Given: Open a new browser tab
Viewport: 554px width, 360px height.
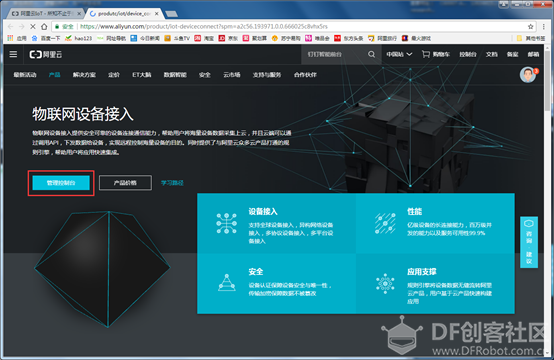Looking at the screenshot, I should [x=172, y=14].
